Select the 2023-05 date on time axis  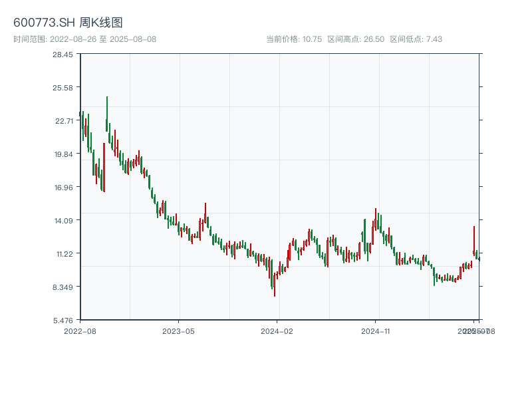[178, 331]
